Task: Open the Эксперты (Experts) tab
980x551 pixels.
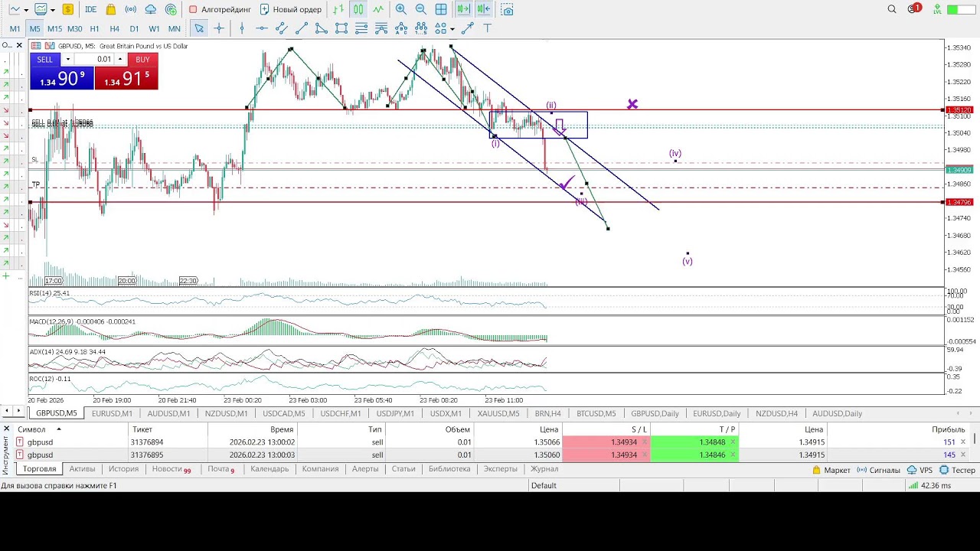Action: [501, 469]
